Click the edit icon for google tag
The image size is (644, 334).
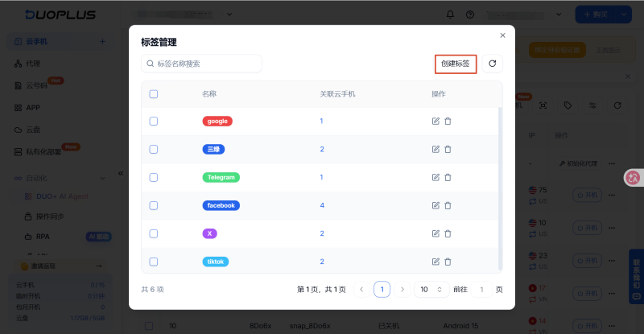[x=436, y=122]
